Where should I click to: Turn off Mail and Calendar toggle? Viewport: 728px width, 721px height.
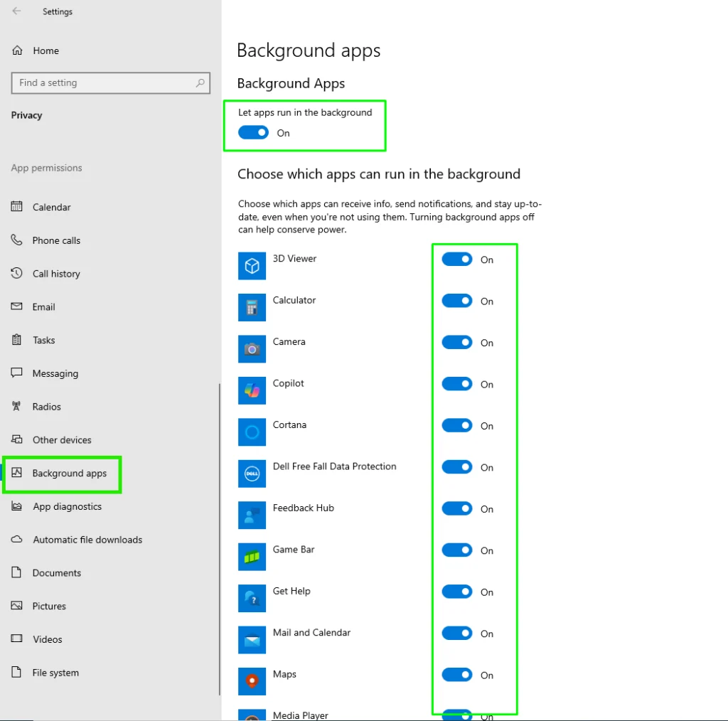457,634
